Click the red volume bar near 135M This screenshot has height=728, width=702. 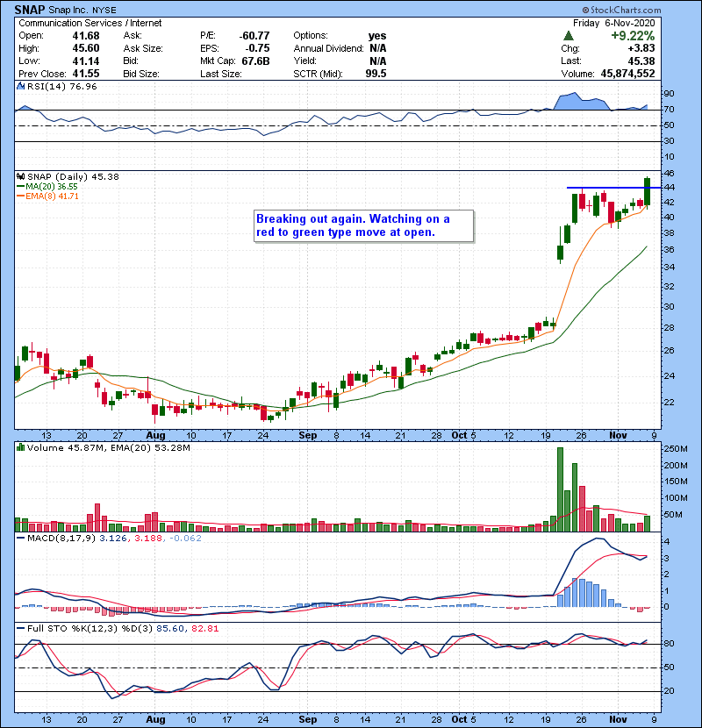click(x=582, y=509)
